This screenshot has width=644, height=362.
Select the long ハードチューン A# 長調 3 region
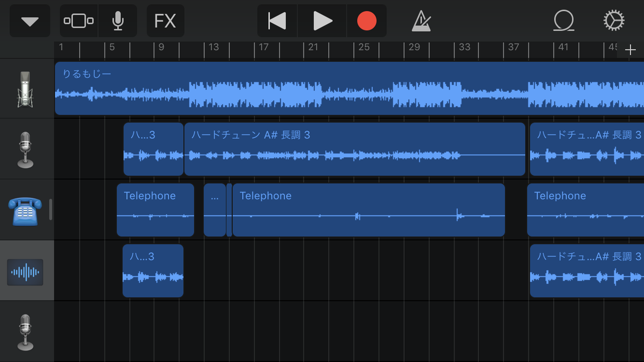coord(355,149)
